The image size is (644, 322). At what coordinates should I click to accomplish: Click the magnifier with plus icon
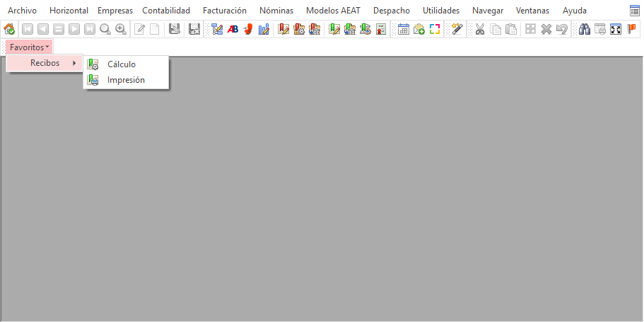click(x=121, y=29)
